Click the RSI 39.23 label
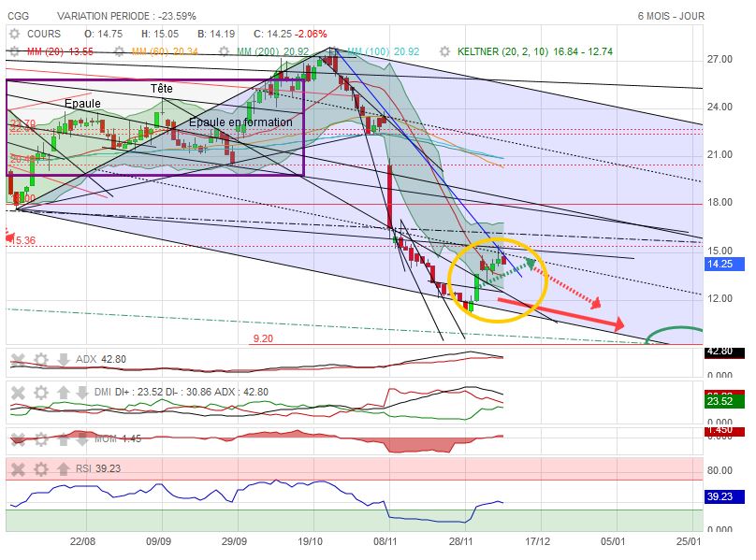 (x=98, y=469)
